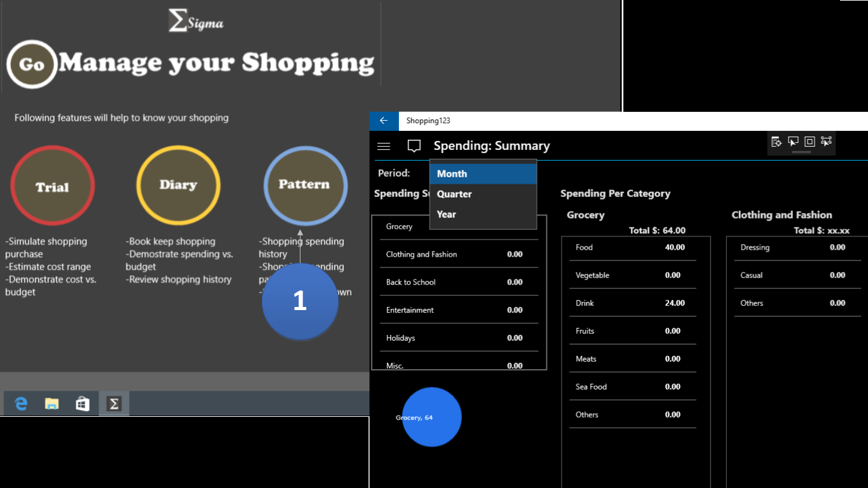This screenshot has width=868, height=488.
Task: Click the Food row in the Grocery list
Action: pyautogui.click(x=633, y=247)
